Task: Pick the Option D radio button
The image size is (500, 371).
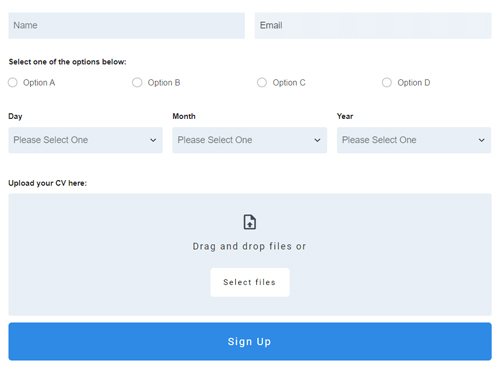Action: click(x=387, y=82)
